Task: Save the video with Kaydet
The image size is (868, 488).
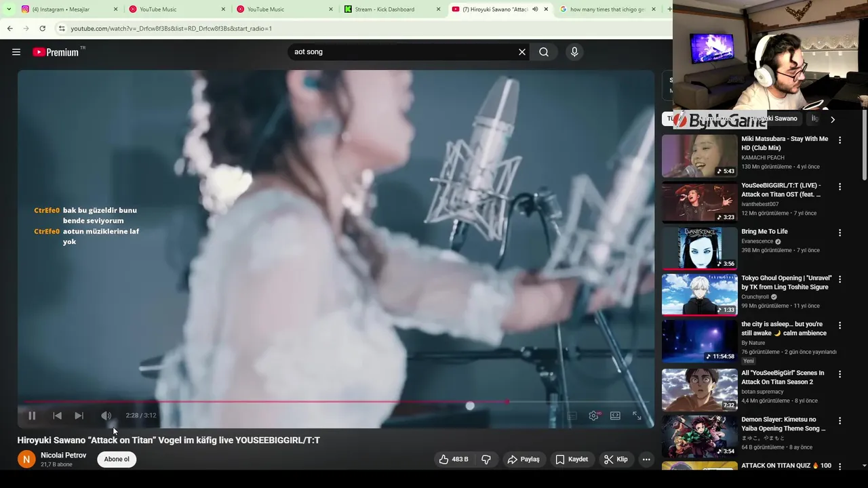Action: [x=572, y=460]
